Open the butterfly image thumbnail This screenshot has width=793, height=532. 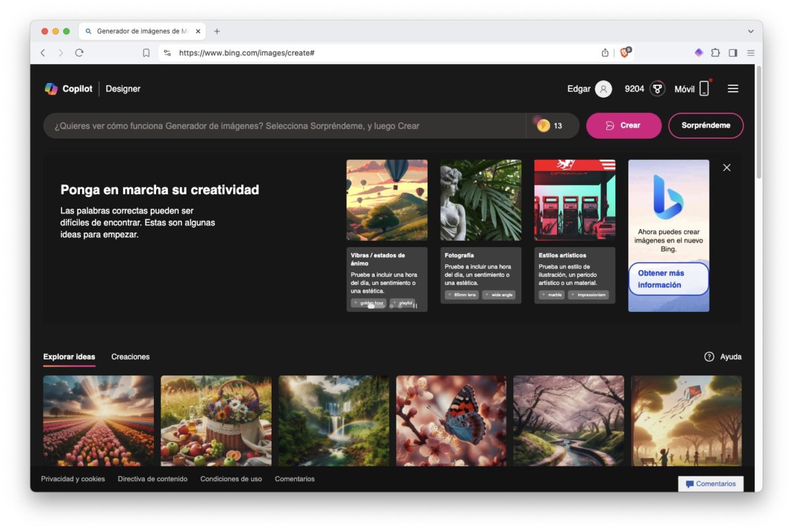(x=450, y=421)
